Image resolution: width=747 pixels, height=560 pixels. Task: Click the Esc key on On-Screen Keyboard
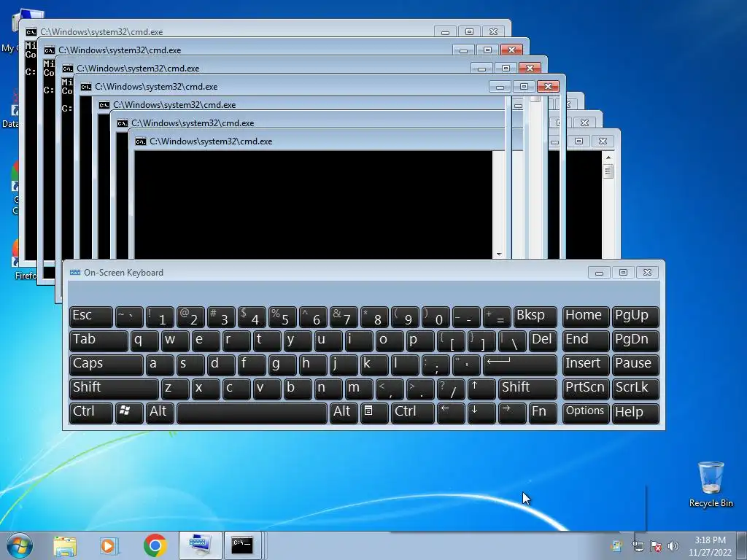tap(91, 316)
